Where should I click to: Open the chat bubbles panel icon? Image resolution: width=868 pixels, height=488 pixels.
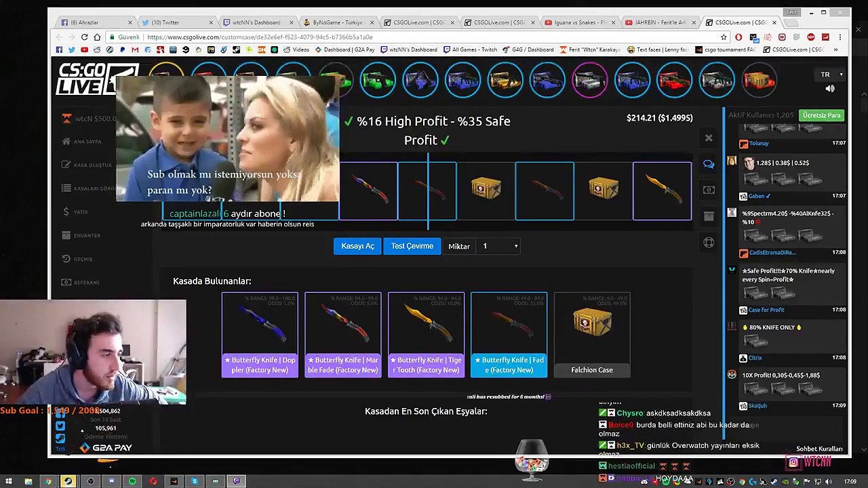pos(709,164)
